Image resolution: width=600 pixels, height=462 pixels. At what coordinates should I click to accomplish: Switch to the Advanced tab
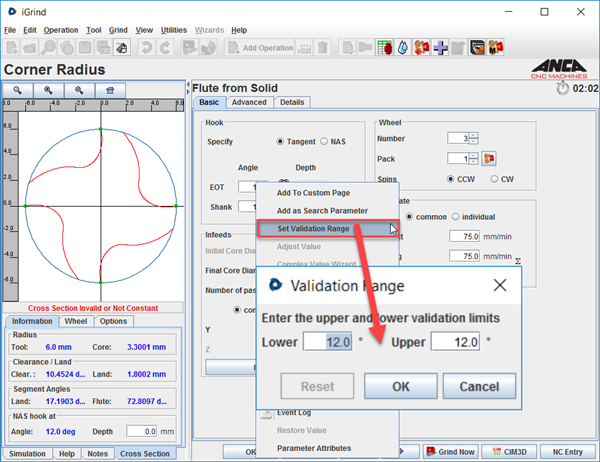249,102
